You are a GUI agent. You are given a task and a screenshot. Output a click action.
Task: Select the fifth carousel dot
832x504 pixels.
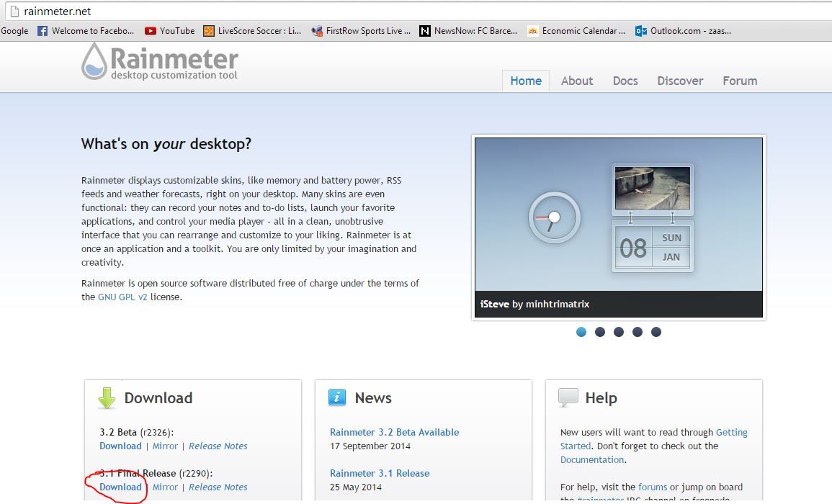pos(656,332)
